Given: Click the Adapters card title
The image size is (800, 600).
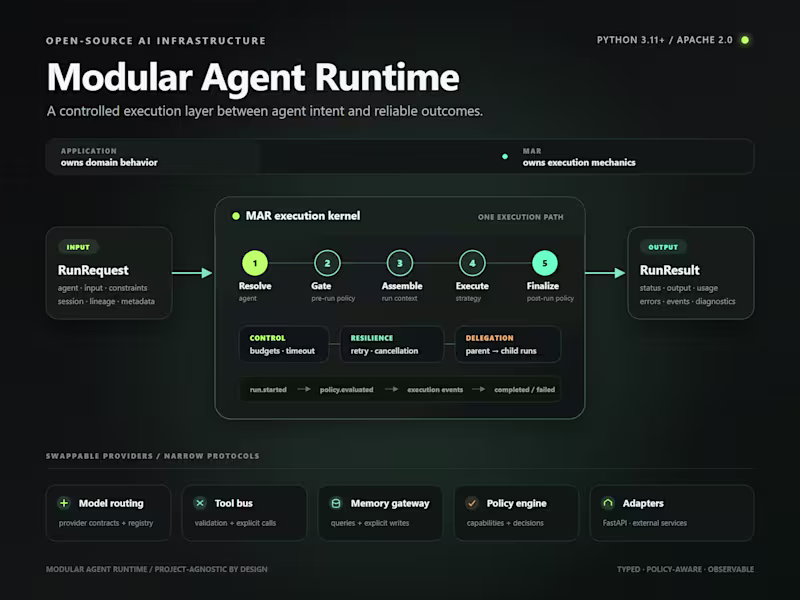Looking at the screenshot, I should coord(643,504).
